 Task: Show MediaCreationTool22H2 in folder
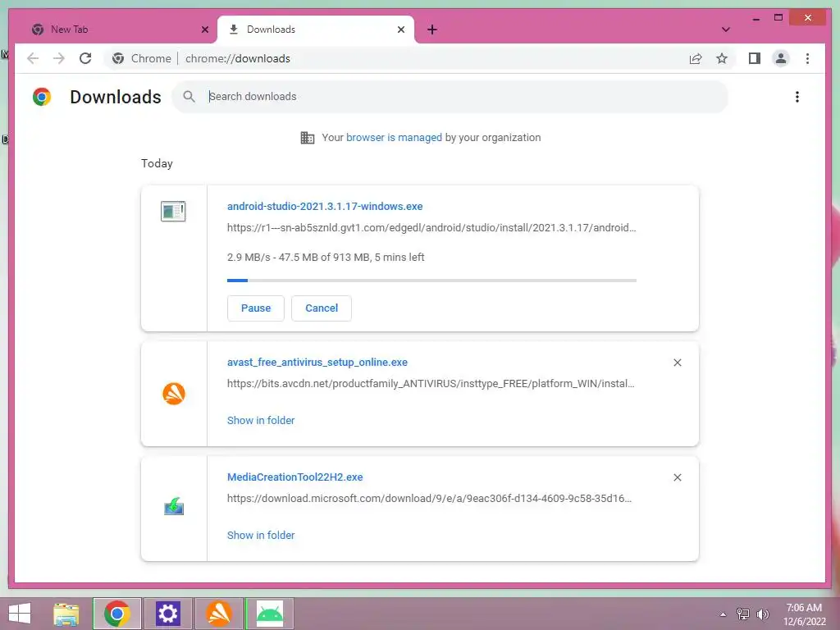click(261, 535)
